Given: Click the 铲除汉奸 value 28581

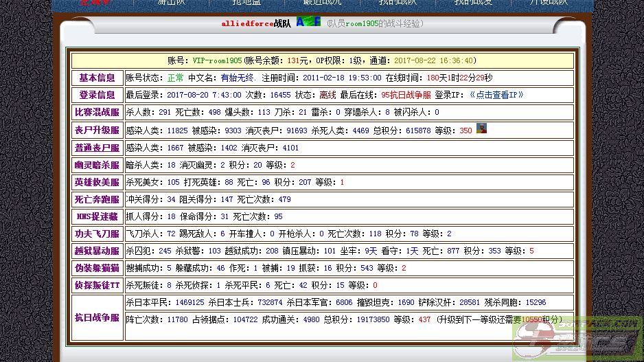Looking at the screenshot, I should 470,302.
